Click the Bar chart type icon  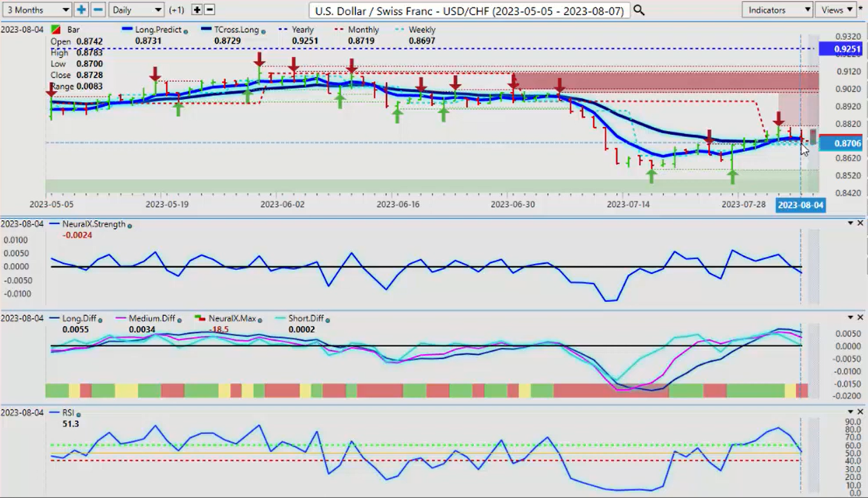click(x=56, y=30)
